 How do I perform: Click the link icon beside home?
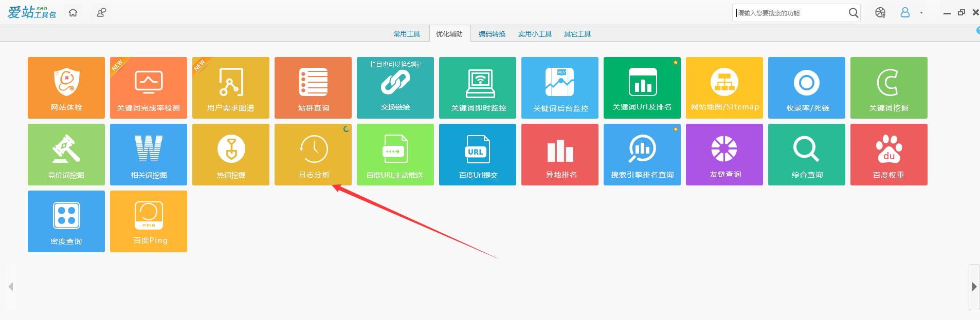pos(101,12)
